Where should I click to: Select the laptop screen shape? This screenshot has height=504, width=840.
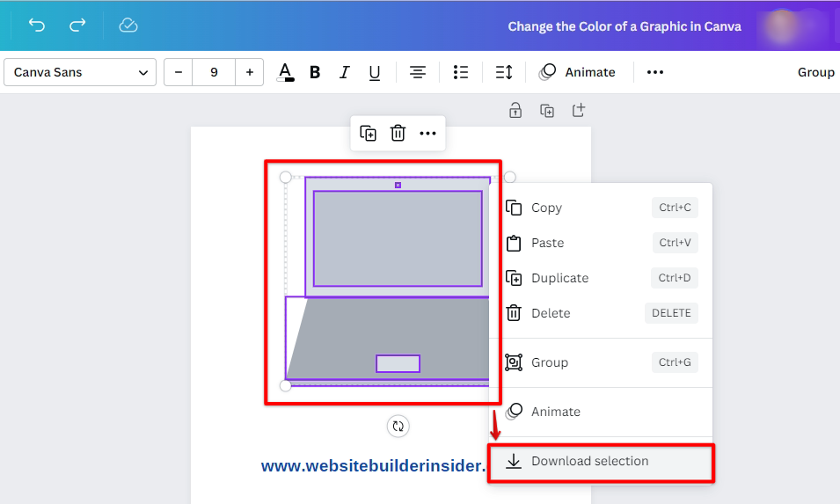(398, 238)
